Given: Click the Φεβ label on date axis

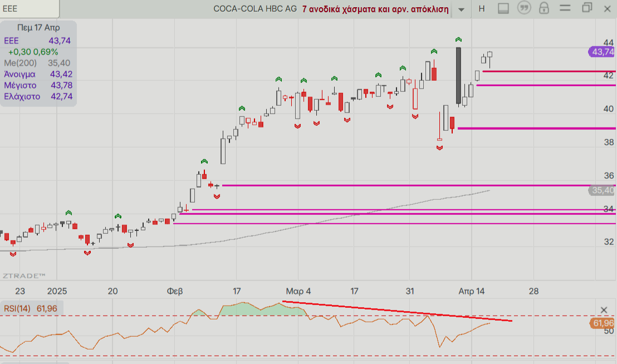Looking at the screenshot, I should coord(175,291).
